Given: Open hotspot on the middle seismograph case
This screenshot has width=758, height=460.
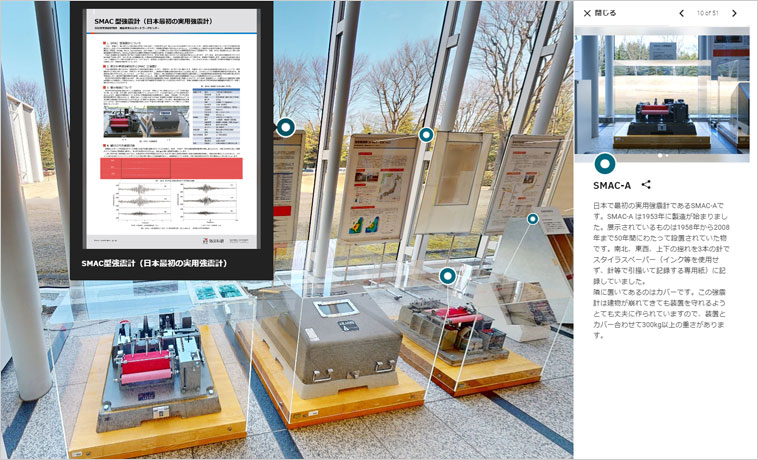Looking at the screenshot, I should click(447, 275).
